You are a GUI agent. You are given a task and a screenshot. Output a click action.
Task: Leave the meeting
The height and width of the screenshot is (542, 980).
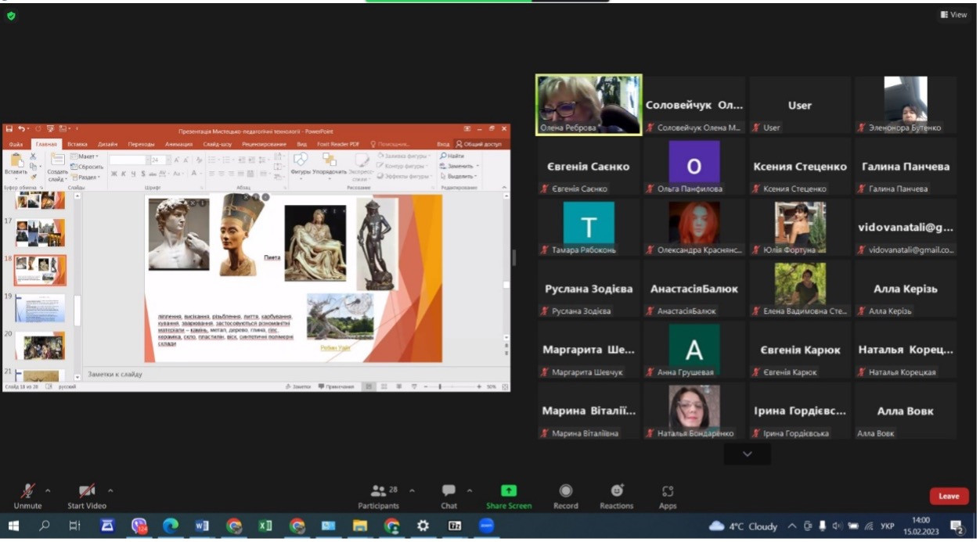pos(949,496)
